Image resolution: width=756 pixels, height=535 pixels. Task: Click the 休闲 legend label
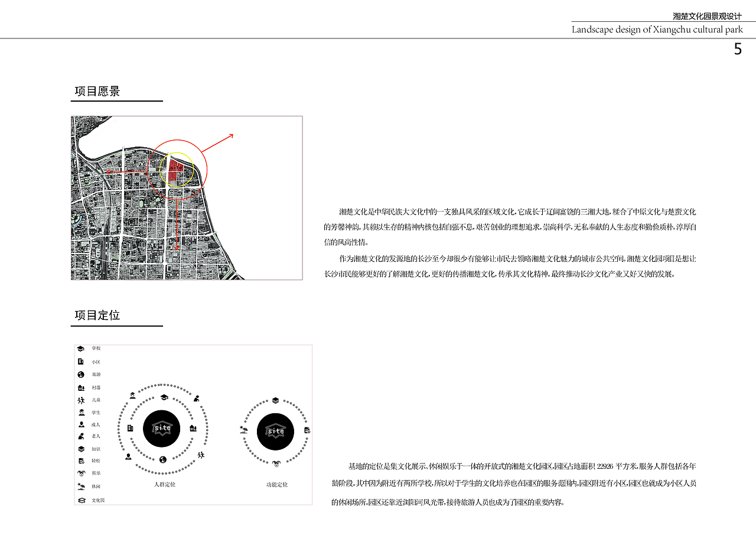tap(96, 487)
